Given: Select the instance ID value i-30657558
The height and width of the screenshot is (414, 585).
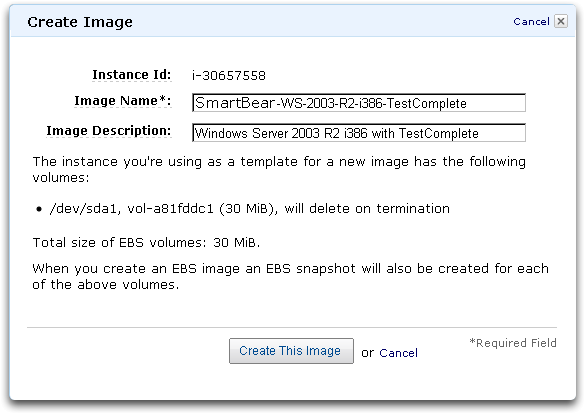Looking at the screenshot, I should (229, 76).
